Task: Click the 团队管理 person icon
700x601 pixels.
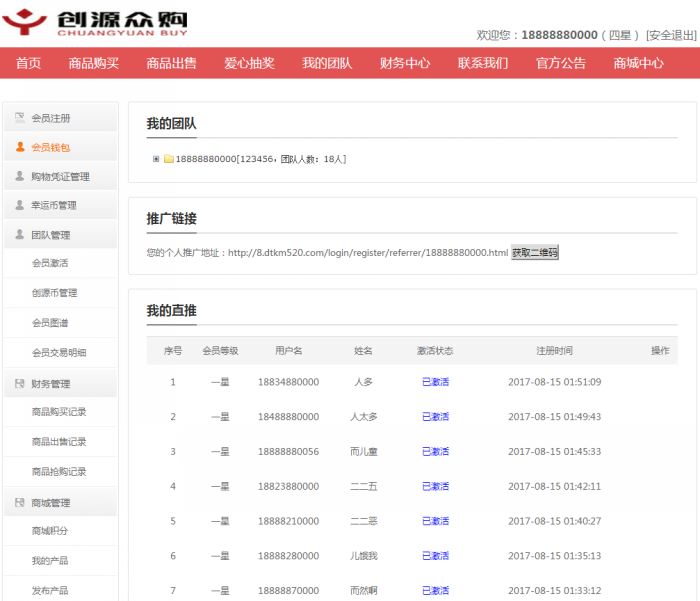Action: 20,236
